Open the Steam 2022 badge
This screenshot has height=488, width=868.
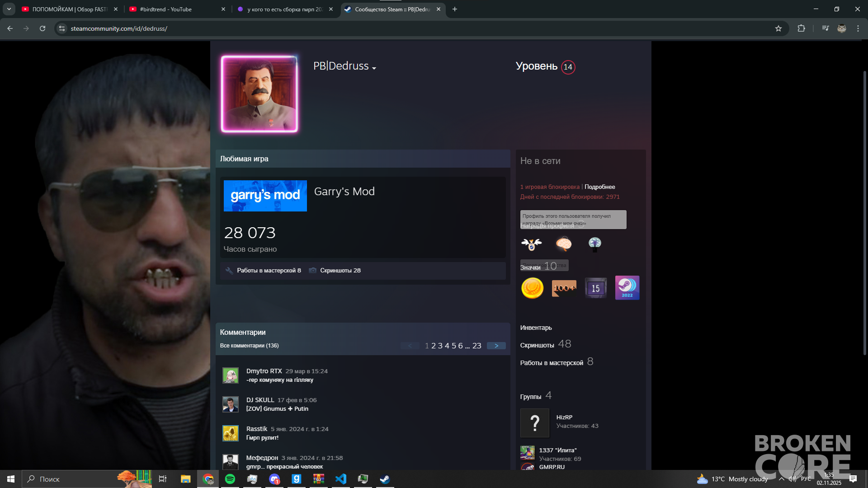coord(627,288)
